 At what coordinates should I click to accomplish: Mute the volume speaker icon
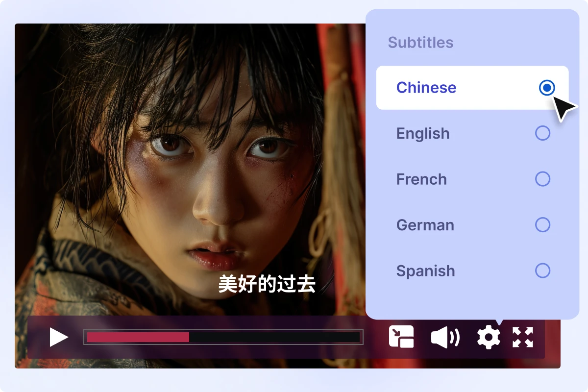click(445, 338)
